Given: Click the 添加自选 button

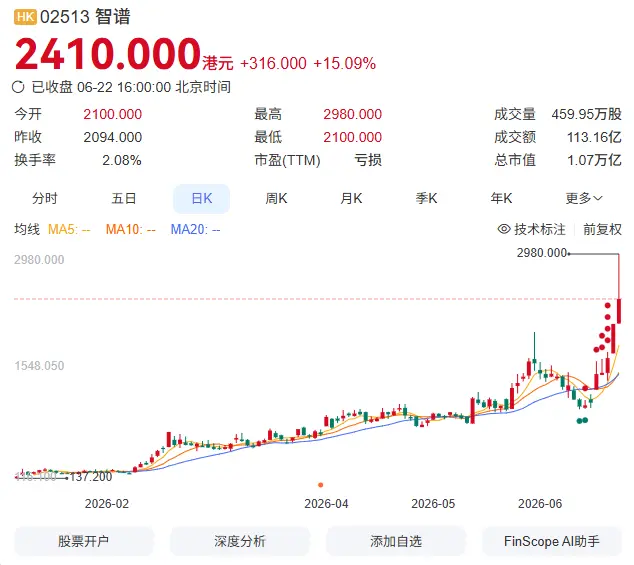Looking at the screenshot, I should 396,541.
